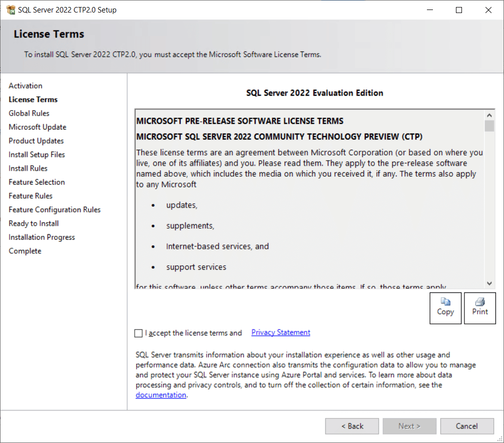
Task: Click the 'MICROSOFT PRE-RELEASE SOFTWARE LICENSE TERMS' heading
Action: pos(240,121)
